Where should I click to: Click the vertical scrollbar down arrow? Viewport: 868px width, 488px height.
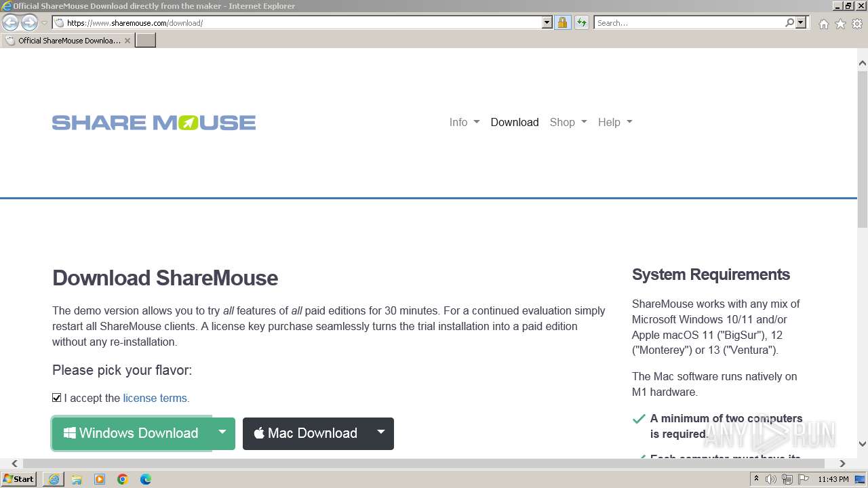pos(863,444)
